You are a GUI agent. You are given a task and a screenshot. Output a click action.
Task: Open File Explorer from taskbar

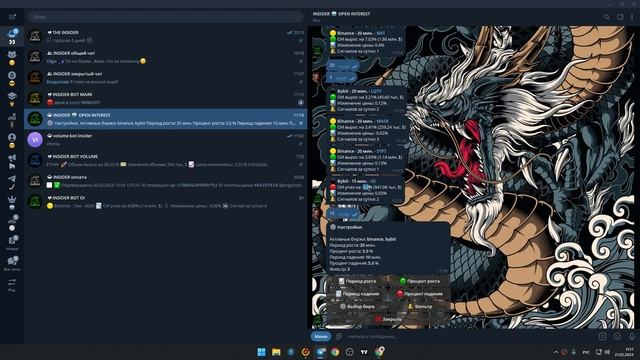click(x=276, y=352)
